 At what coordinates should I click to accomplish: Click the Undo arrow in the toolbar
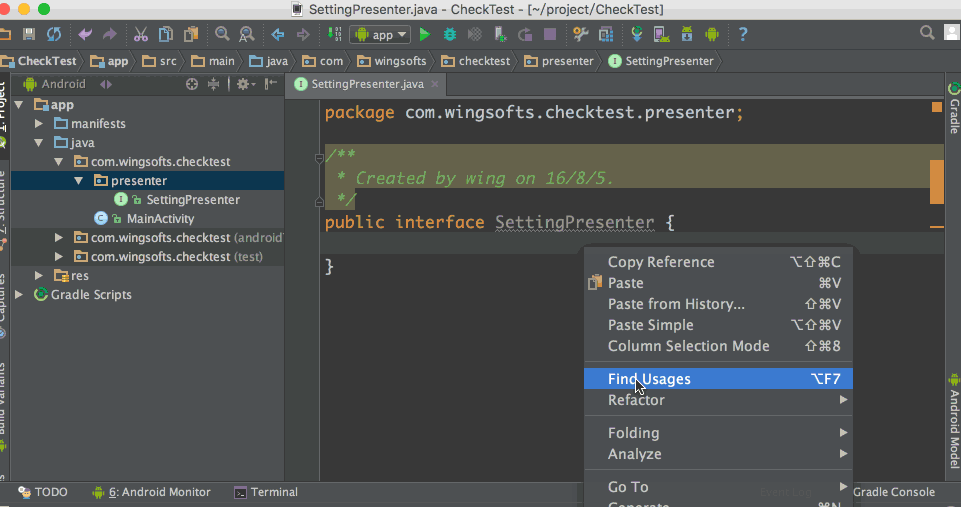pos(86,35)
